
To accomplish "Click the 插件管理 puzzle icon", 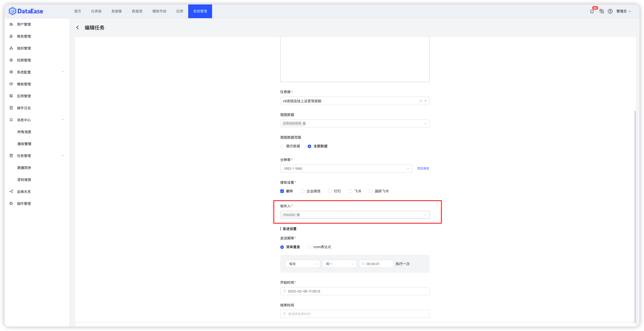I will (11, 204).
